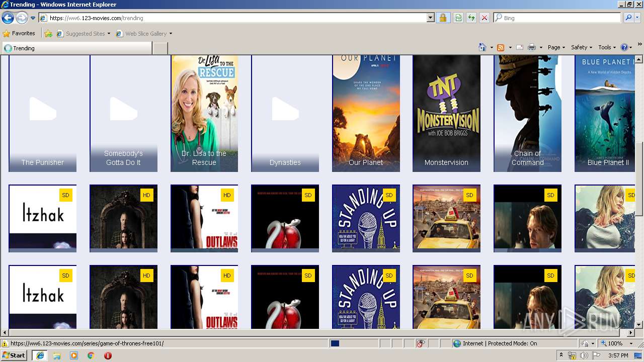The height and width of the screenshot is (362, 644).
Task: Open the Web Slice Gallery link
Action: (144, 34)
